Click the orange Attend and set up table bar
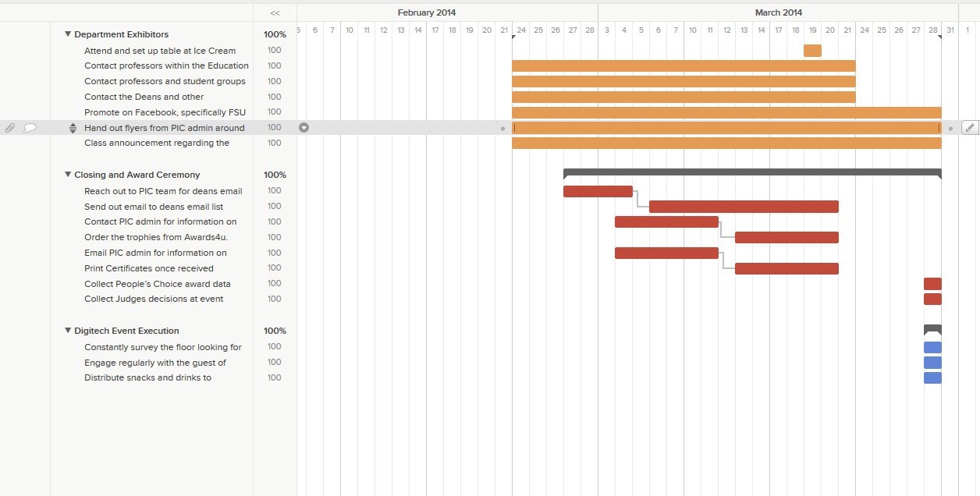The image size is (980, 496). pyautogui.click(x=812, y=51)
